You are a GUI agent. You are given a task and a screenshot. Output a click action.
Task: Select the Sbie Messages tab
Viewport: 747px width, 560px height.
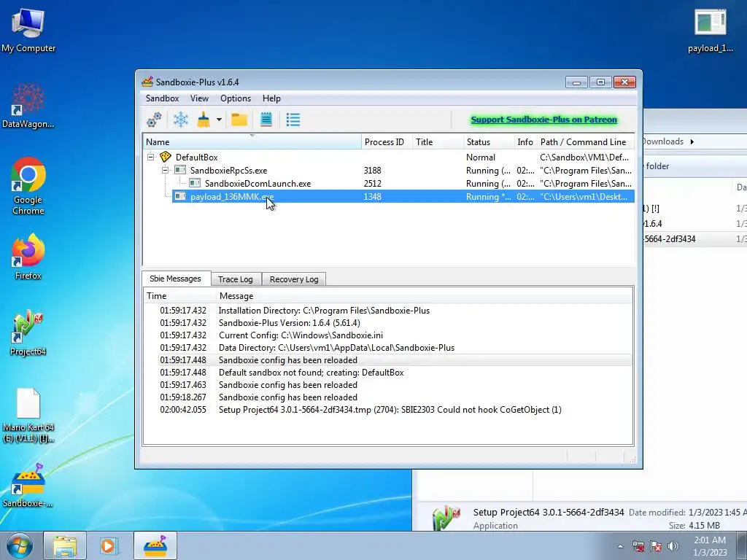[175, 279]
